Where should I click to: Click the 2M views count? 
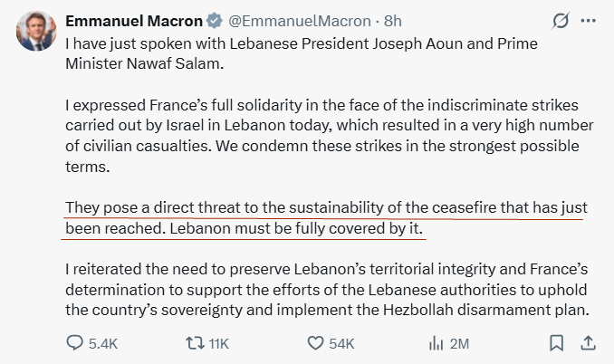[458, 342]
